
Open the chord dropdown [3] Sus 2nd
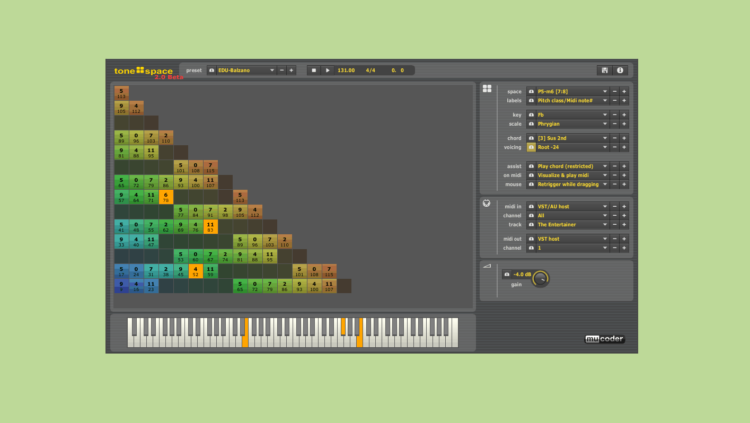pyautogui.click(x=572, y=138)
